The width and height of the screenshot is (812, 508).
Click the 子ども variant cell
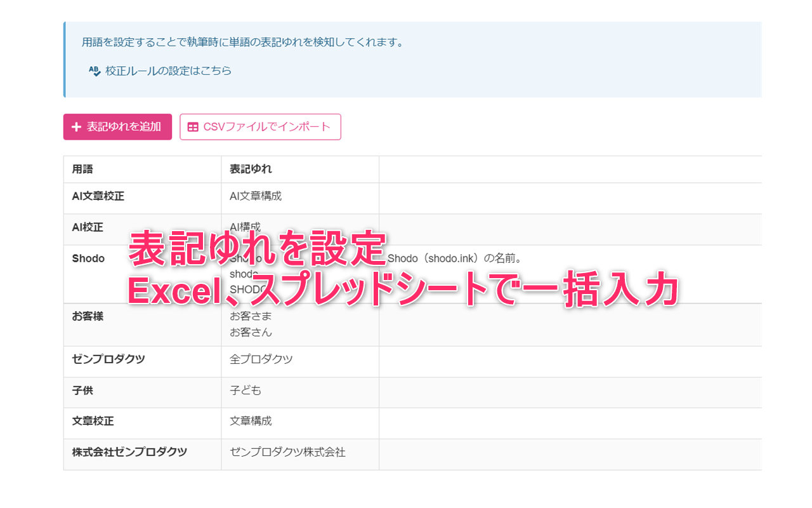tap(300, 392)
